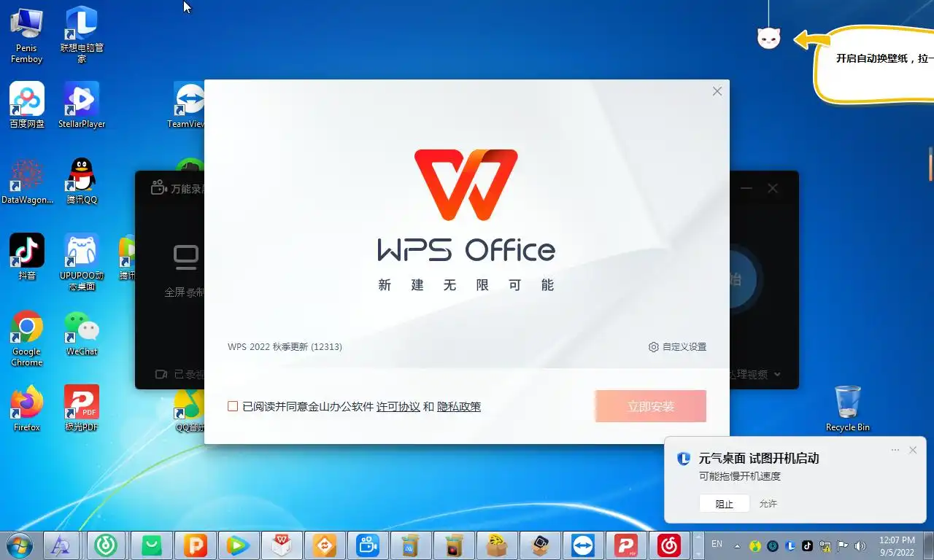Click the TikTok tray icon
Image resolution: width=934 pixels, height=560 pixels.
click(x=808, y=545)
